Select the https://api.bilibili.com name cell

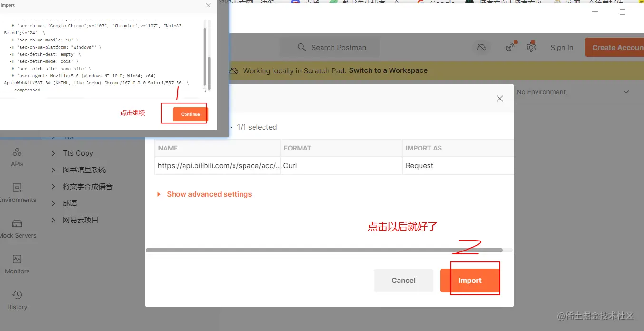pyautogui.click(x=218, y=166)
